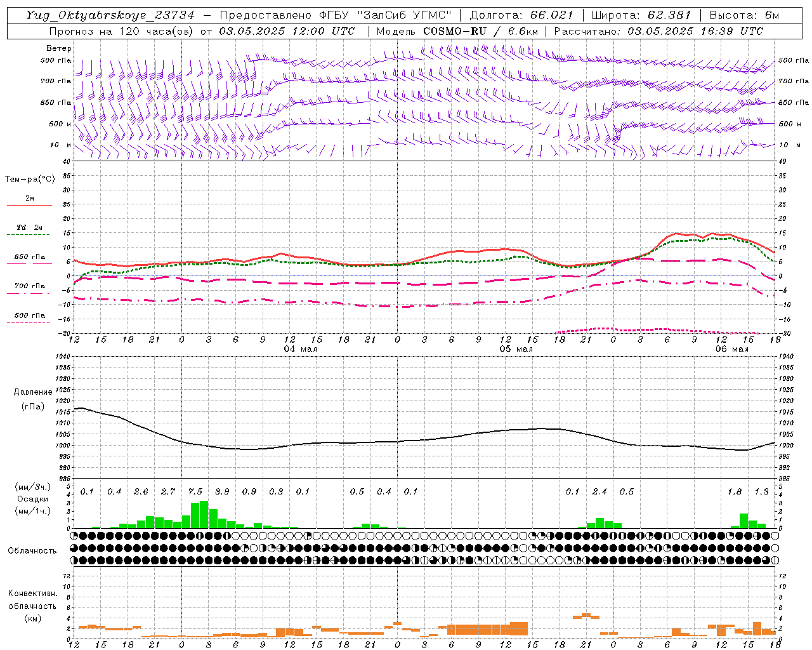The width and height of the screenshot is (812, 650).
Task: Click the 05 мая date label
Action: pyautogui.click(x=516, y=349)
